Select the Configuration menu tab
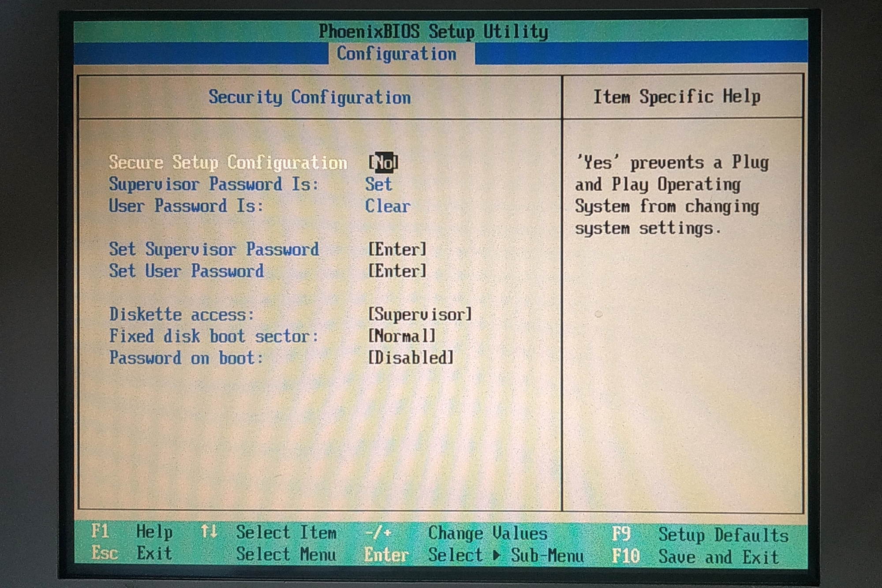The width and height of the screenshot is (882, 588). click(x=396, y=54)
